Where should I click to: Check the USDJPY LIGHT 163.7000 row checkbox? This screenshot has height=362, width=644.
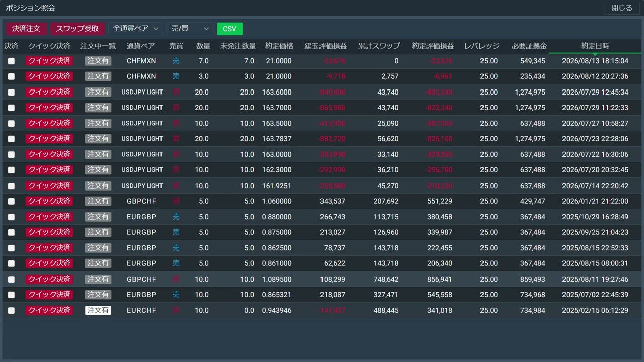pos(11,108)
